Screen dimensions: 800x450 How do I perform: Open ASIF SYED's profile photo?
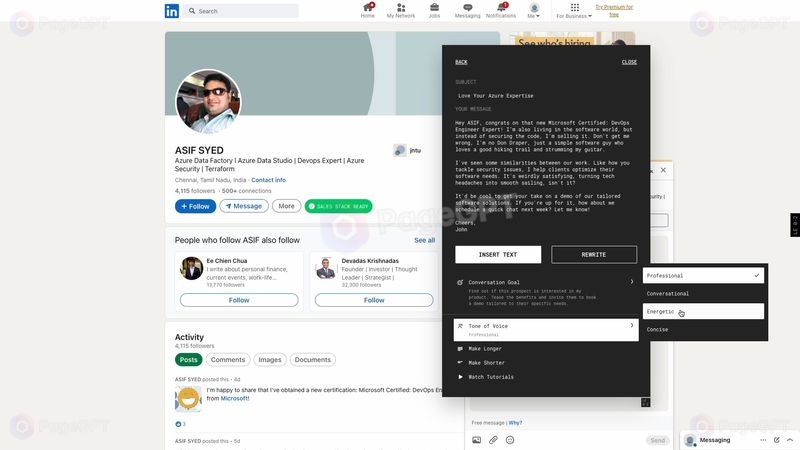[x=208, y=101]
